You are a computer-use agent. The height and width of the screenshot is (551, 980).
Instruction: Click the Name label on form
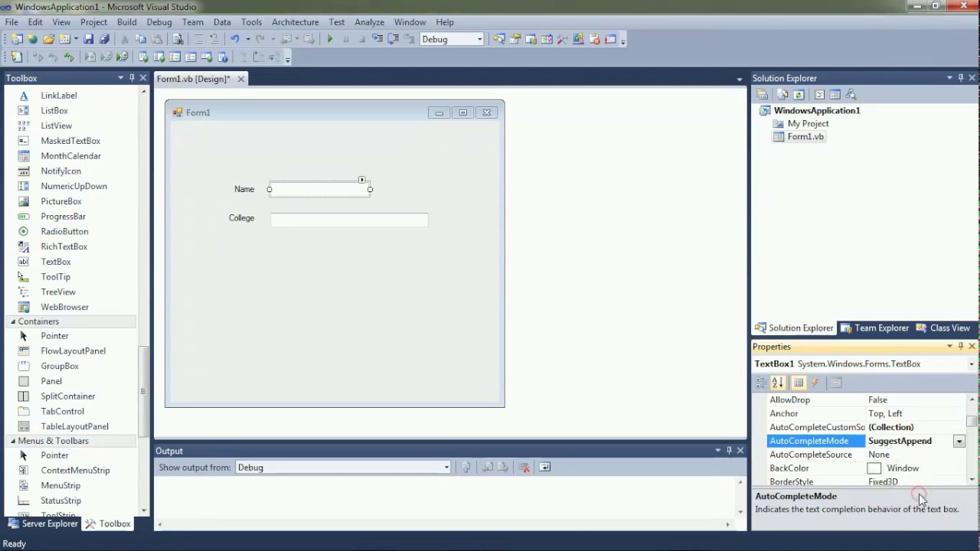(x=244, y=189)
